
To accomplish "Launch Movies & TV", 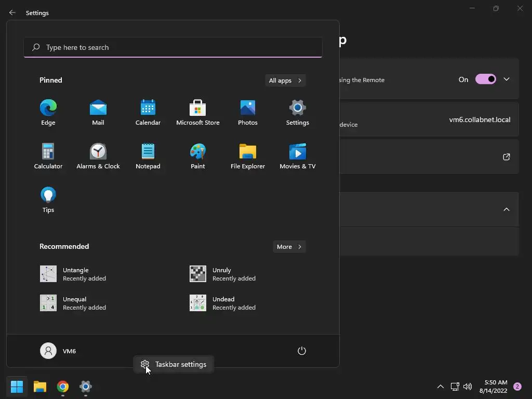I will (298, 156).
